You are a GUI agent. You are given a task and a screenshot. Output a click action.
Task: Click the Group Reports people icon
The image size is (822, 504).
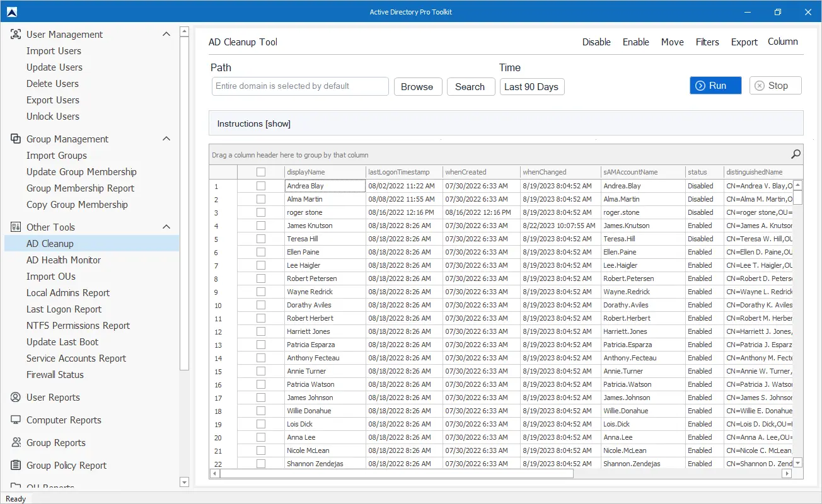[x=16, y=443]
